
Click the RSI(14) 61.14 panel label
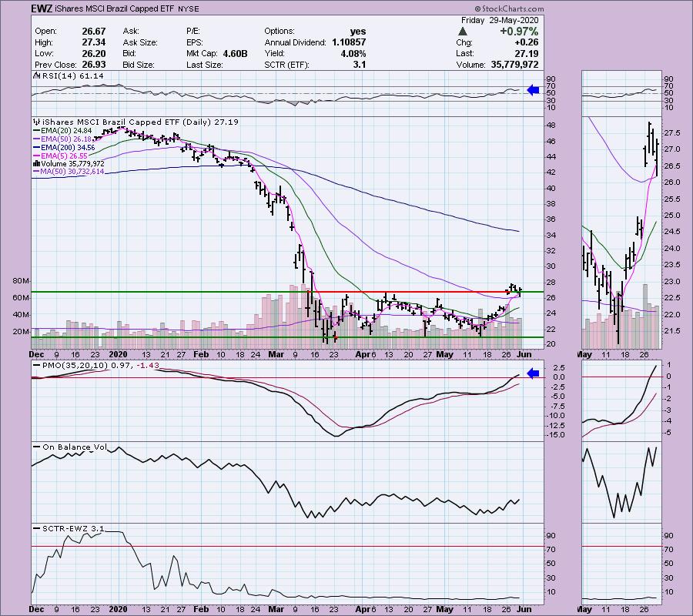coord(73,76)
